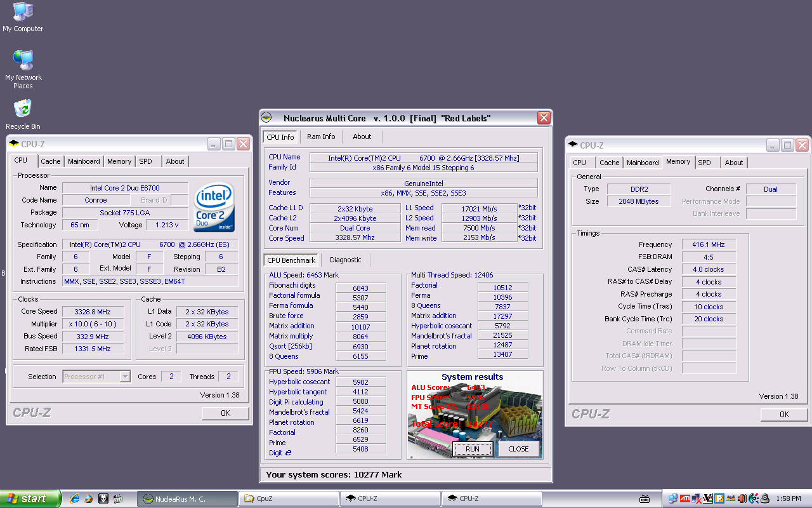Click the Mem read 7500 Mb/s value
This screenshot has width=812, height=508.
[479, 228]
